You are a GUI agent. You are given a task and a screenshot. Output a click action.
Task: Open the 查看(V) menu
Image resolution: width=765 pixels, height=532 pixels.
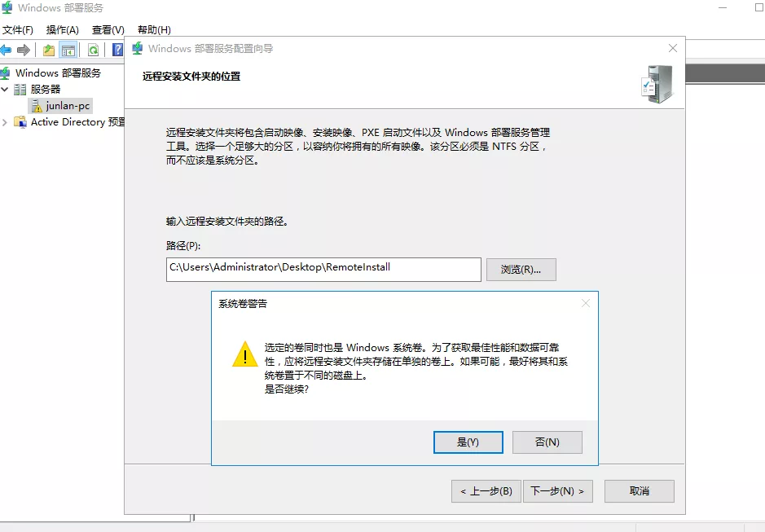click(x=108, y=30)
